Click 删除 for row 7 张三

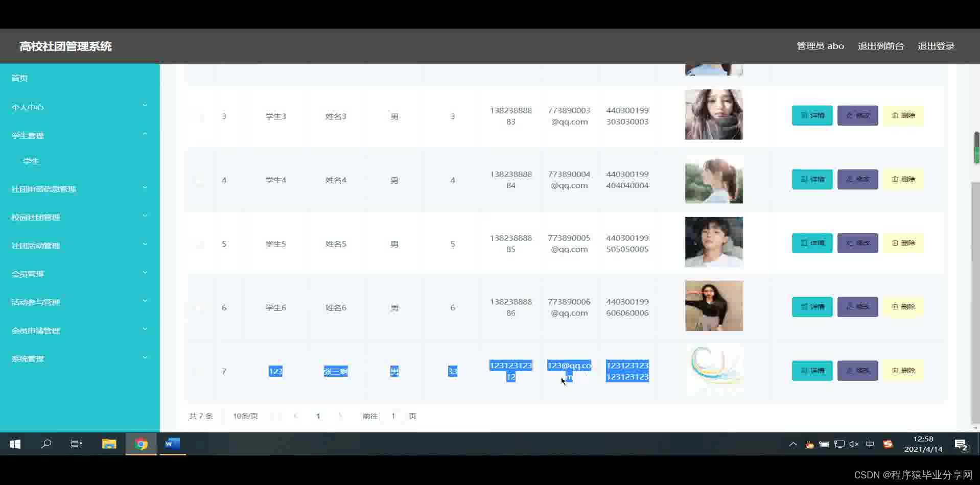click(x=903, y=371)
